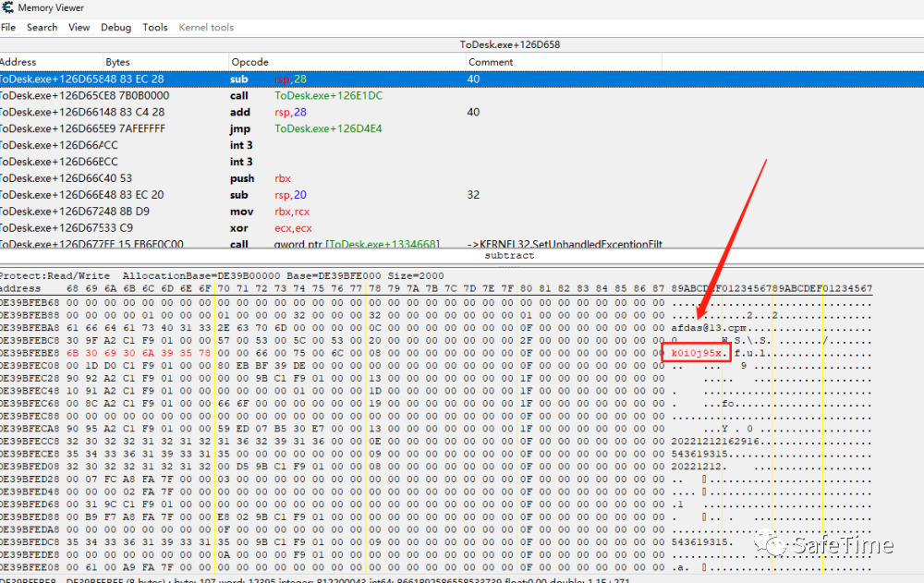Select the highlighted sub rsp,28 row
The image size is (924, 583).
pyautogui.click(x=462, y=79)
